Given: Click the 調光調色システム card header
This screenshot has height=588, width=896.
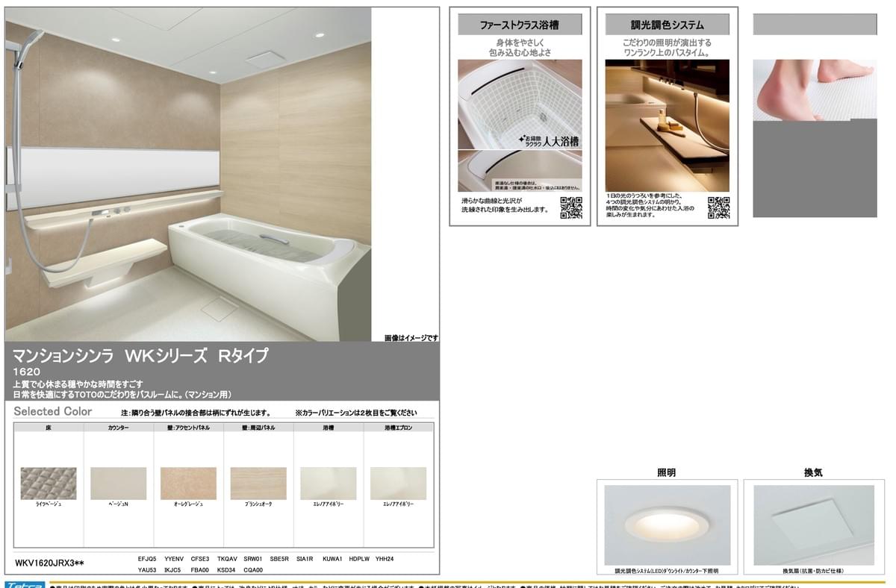Looking at the screenshot, I should [x=667, y=25].
